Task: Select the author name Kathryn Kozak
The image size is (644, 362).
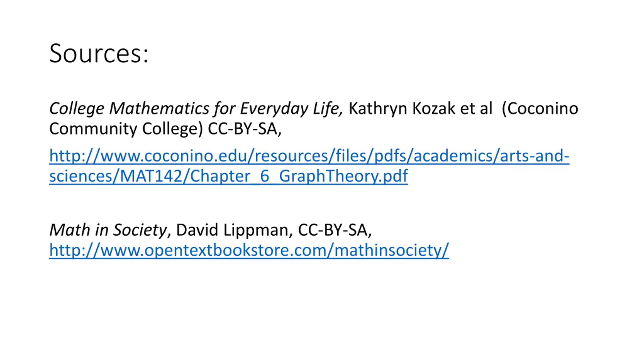Action: (402, 109)
